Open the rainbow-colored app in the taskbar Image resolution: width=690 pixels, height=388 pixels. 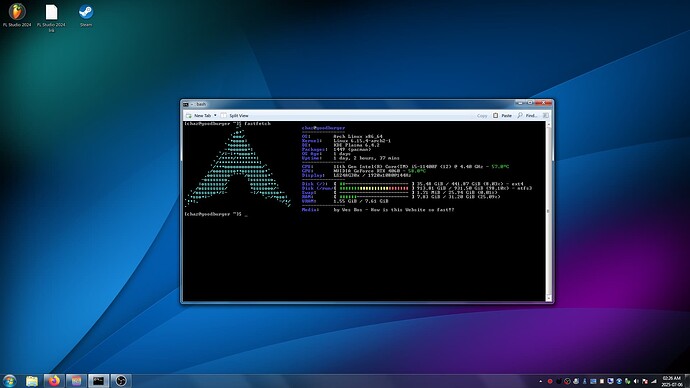pos(76,381)
